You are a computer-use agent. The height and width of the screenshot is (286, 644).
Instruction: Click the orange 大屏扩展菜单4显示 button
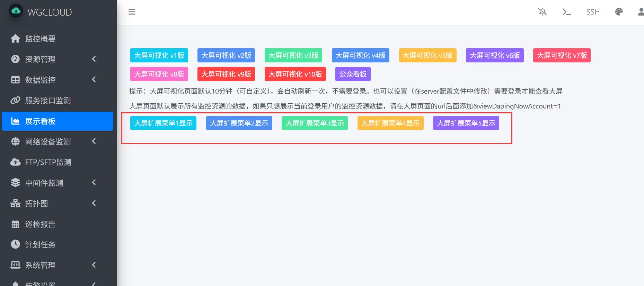click(x=390, y=123)
